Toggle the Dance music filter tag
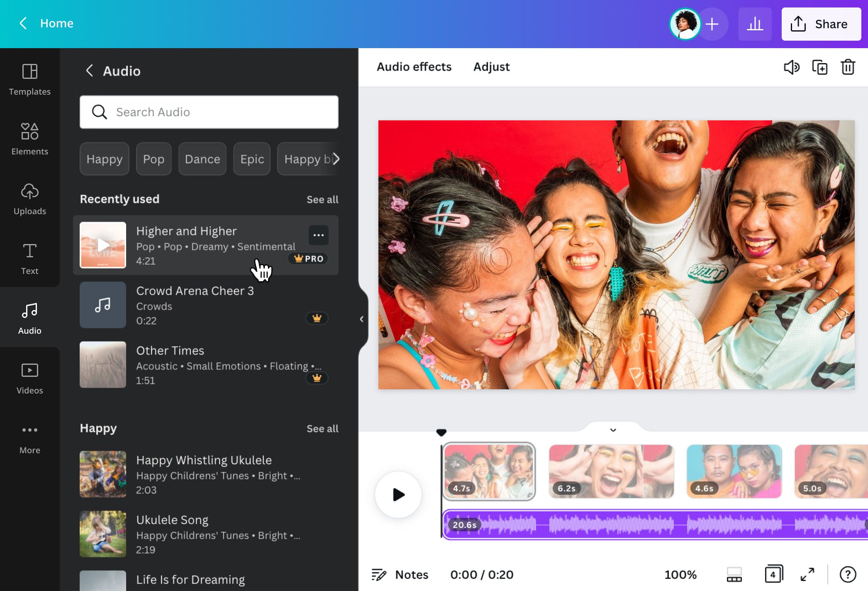The image size is (868, 591). tap(202, 158)
